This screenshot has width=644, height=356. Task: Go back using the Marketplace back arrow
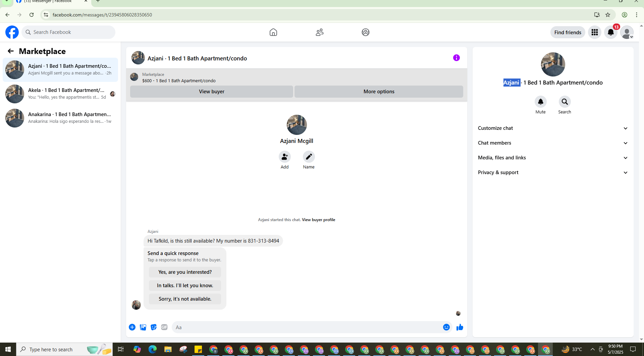click(11, 51)
